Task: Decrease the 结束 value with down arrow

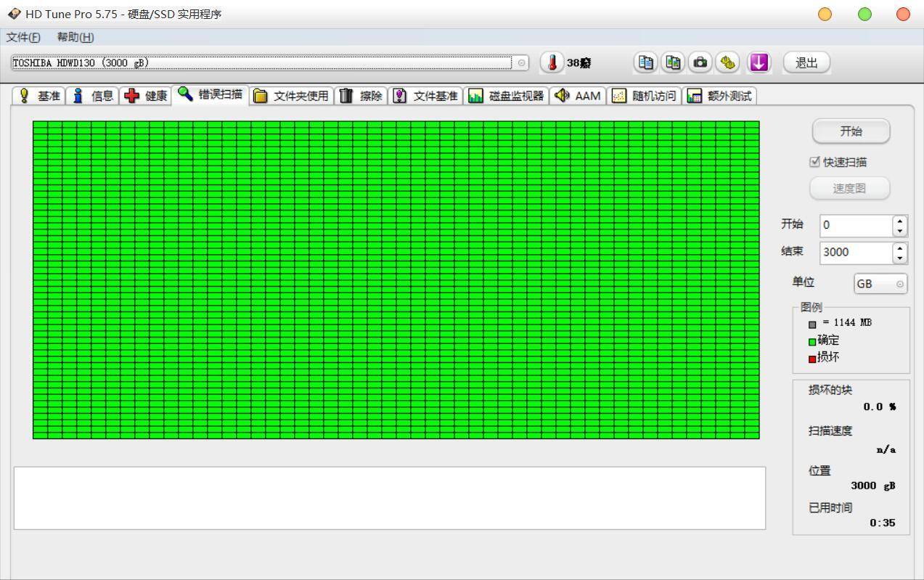Action: click(900, 257)
